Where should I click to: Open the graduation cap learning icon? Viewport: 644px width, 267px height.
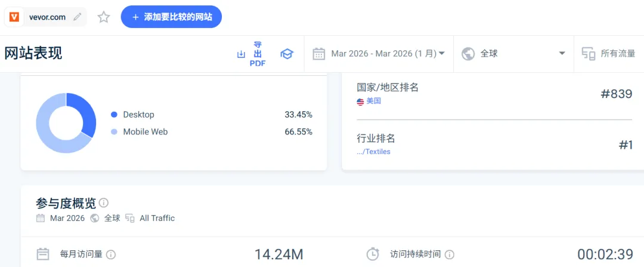[287, 54]
